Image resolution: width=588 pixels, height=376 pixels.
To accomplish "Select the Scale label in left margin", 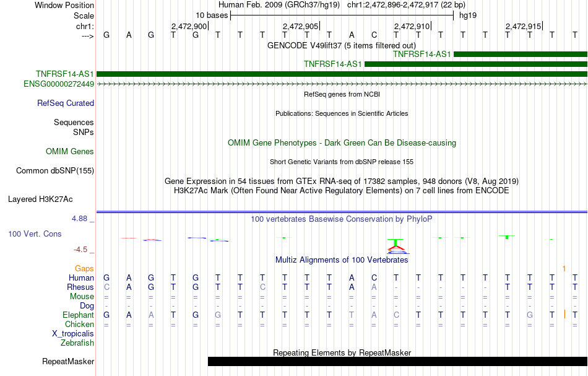I will click(x=84, y=15).
